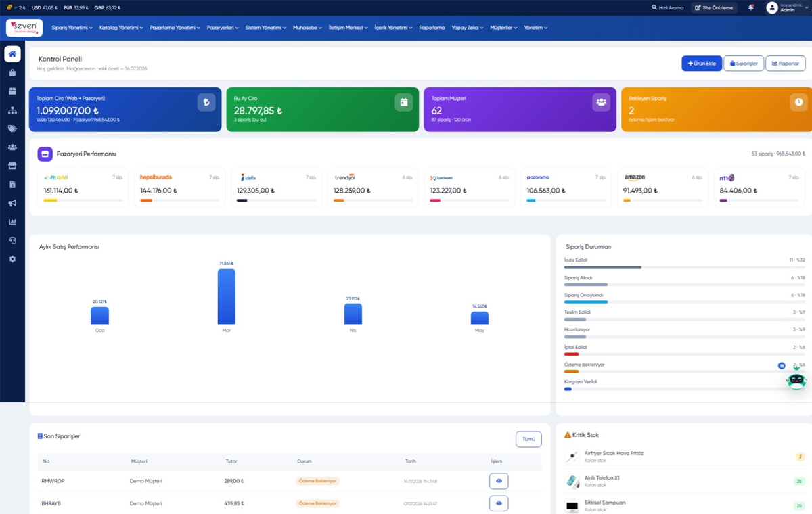Open the megaphone marketing sidebar icon
The image size is (812, 514).
[x=12, y=203]
